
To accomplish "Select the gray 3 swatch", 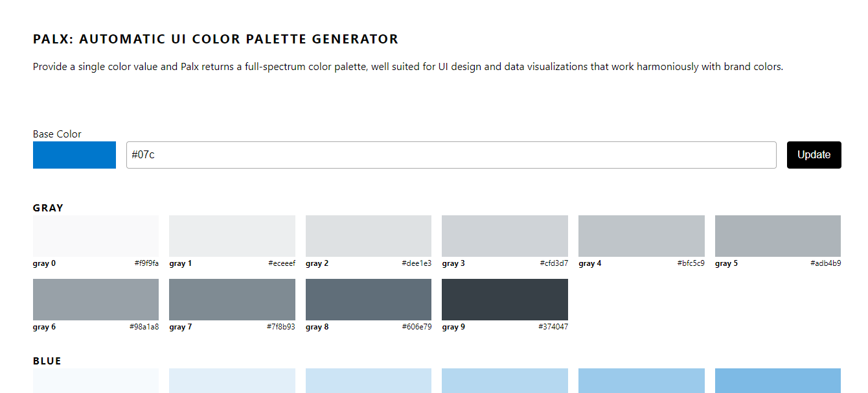I will pos(505,235).
